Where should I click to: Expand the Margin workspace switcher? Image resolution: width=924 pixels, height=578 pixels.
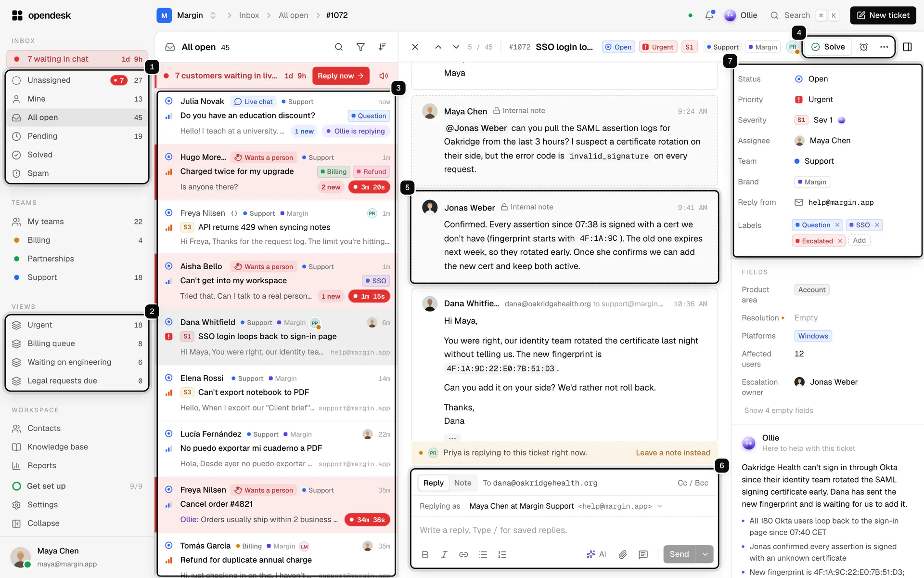pos(213,15)
